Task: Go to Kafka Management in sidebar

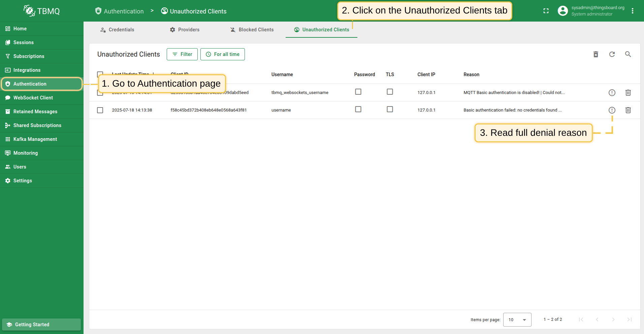Action: pos(35,139)
